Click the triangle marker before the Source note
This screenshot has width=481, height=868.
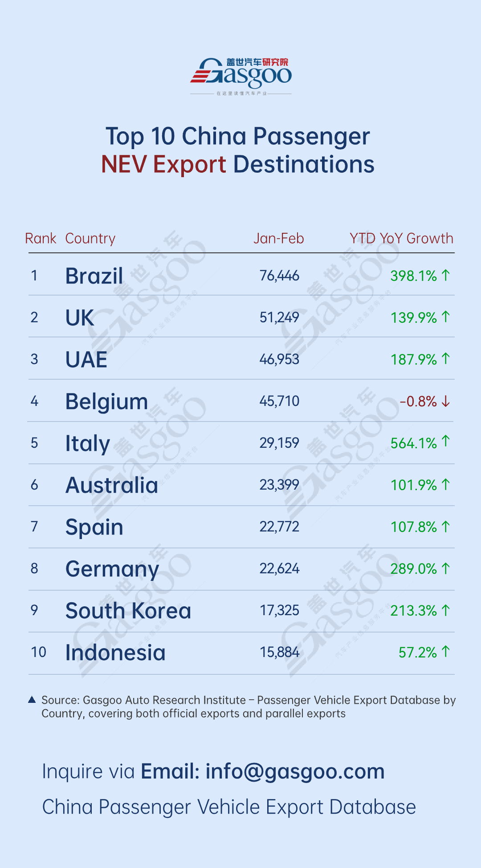pyautogui.click(x=32, y=700)
